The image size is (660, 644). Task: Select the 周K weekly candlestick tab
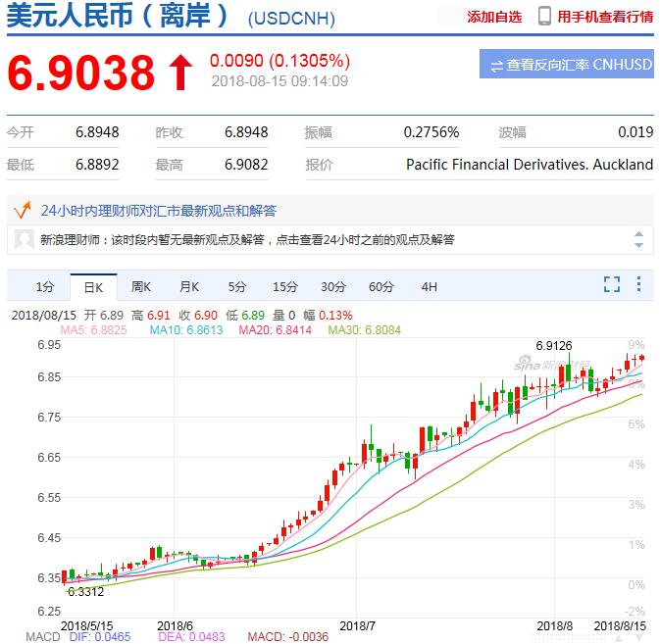click(141, 287)
